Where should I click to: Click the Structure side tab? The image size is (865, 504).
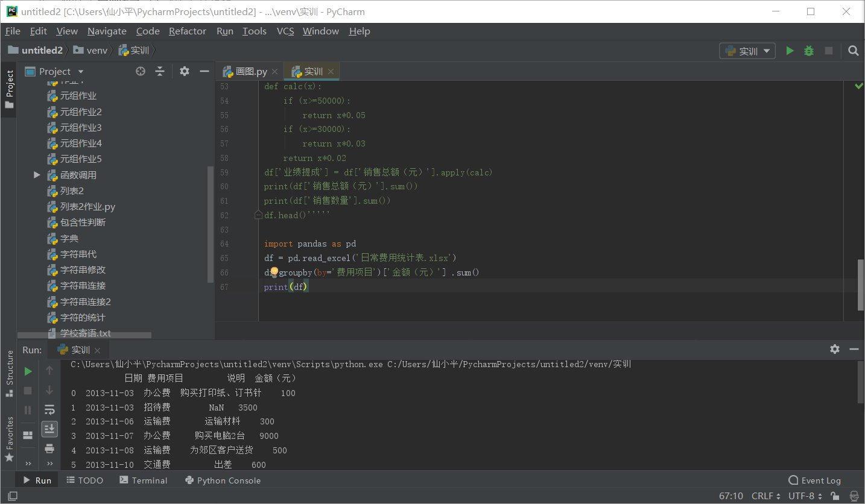(9, 373)
